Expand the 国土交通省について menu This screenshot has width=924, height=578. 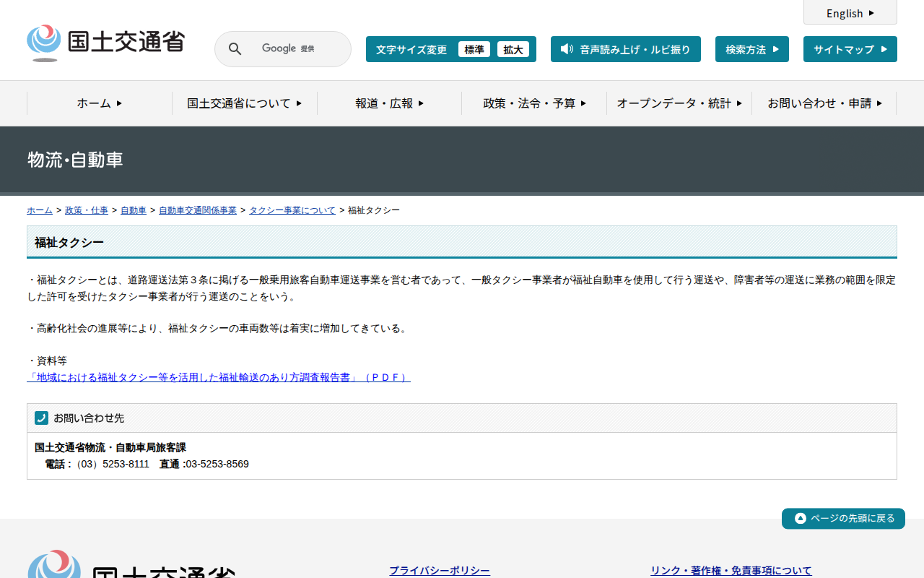[244, 103]
